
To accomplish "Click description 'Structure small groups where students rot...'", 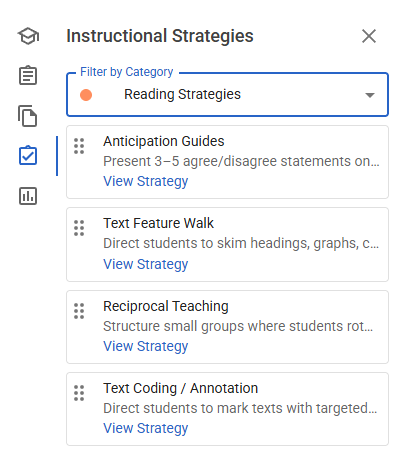I will (x=238, y=326).
